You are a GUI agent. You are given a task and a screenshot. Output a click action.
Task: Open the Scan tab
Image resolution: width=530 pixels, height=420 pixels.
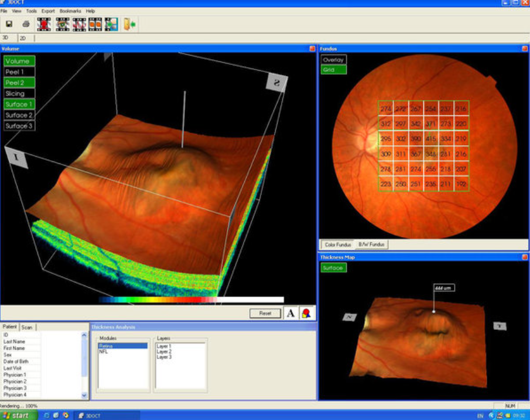(27, 327)
